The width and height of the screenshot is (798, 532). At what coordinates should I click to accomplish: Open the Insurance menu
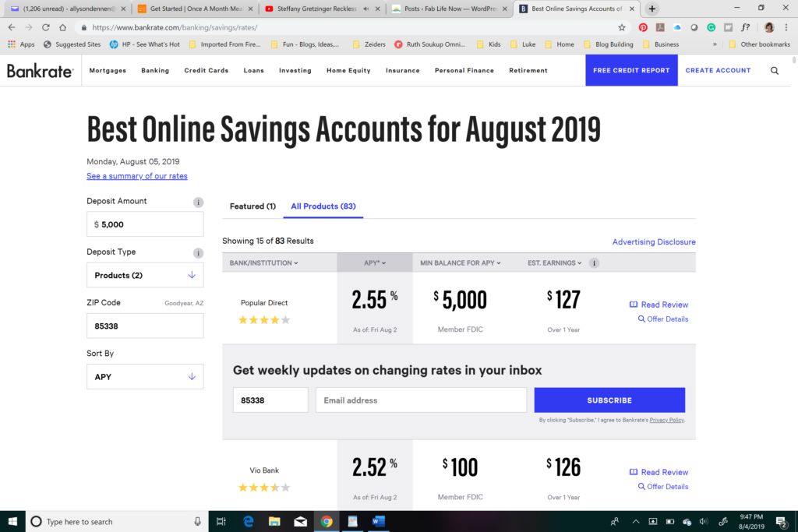point(403,71)
